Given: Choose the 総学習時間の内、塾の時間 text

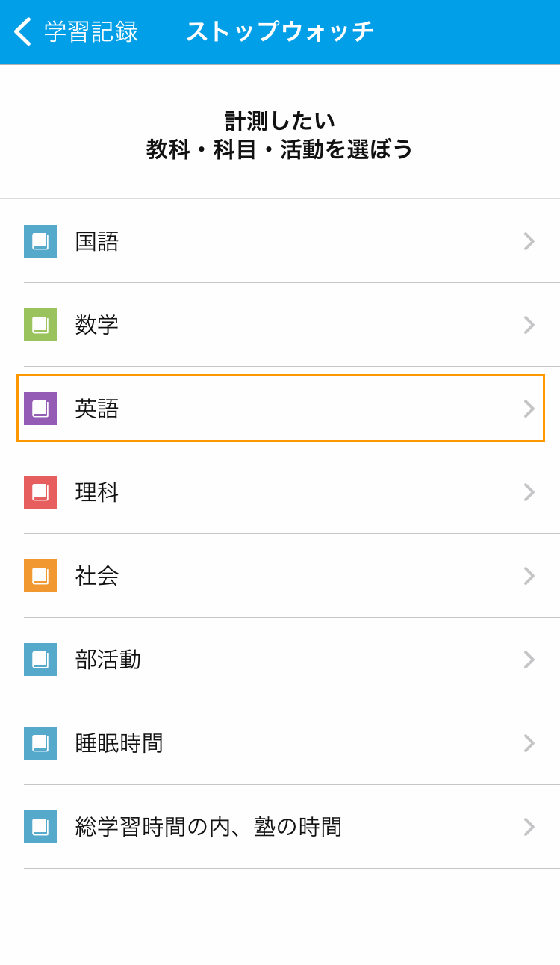Looking at the screenshot, I should 208,827.
